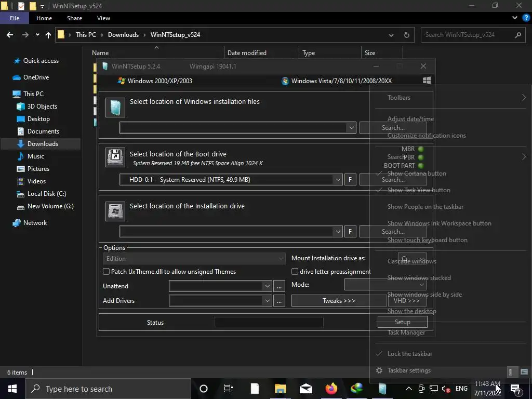Click the Status progress bar

269,322
